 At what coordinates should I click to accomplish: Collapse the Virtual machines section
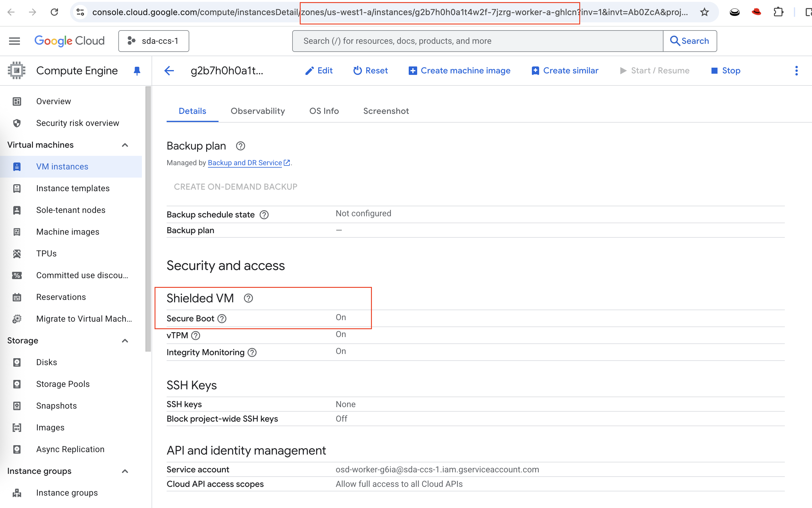[x=125, y=145]
